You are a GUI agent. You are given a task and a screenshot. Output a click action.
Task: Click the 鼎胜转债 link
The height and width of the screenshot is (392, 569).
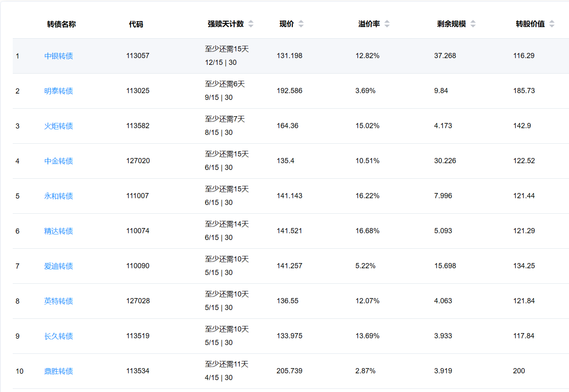59,371
